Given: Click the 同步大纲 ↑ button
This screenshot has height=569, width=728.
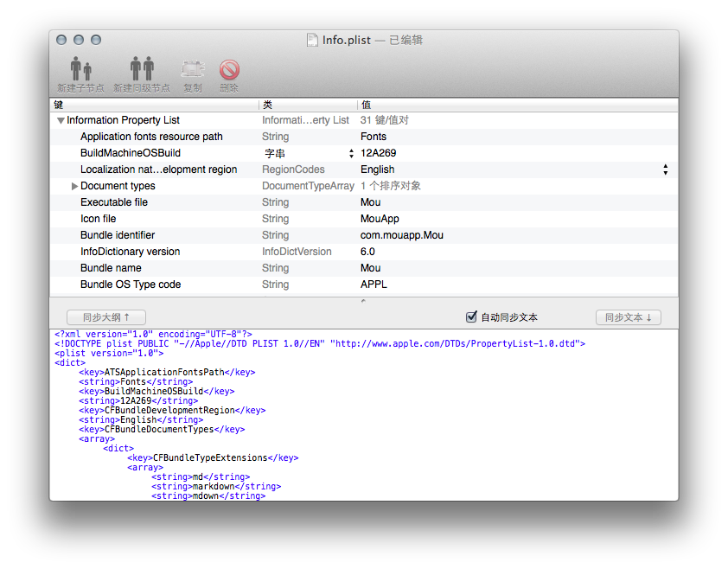Looking at the screenshot, I should (106, 317).
